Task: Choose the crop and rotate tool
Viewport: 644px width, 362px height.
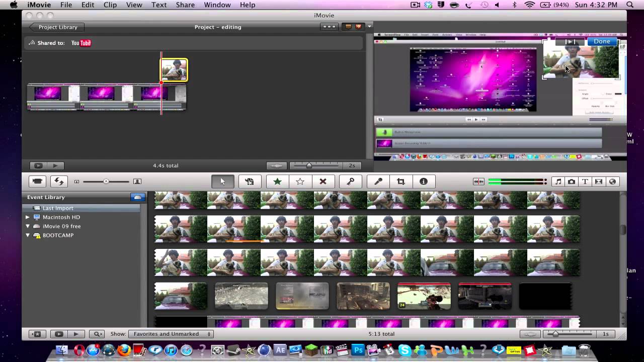Action: point(401,182)
